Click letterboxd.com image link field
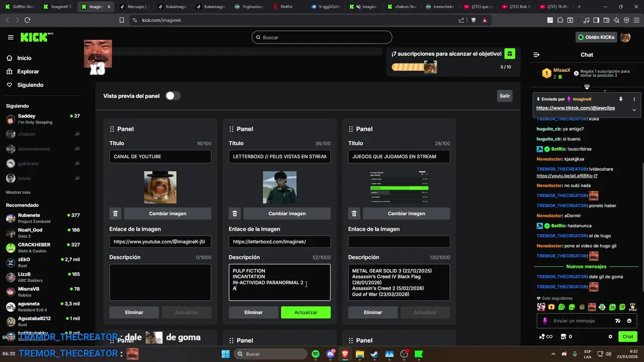 (280, 242)
